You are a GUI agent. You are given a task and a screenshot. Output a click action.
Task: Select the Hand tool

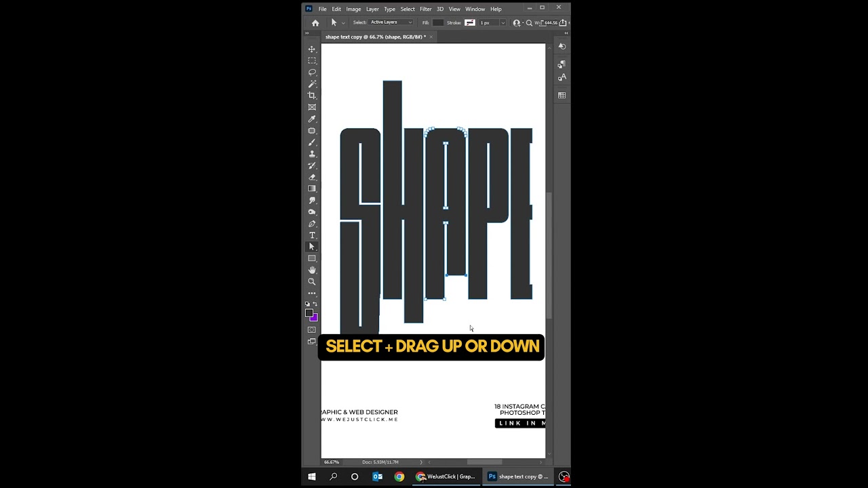coord(312,270)
